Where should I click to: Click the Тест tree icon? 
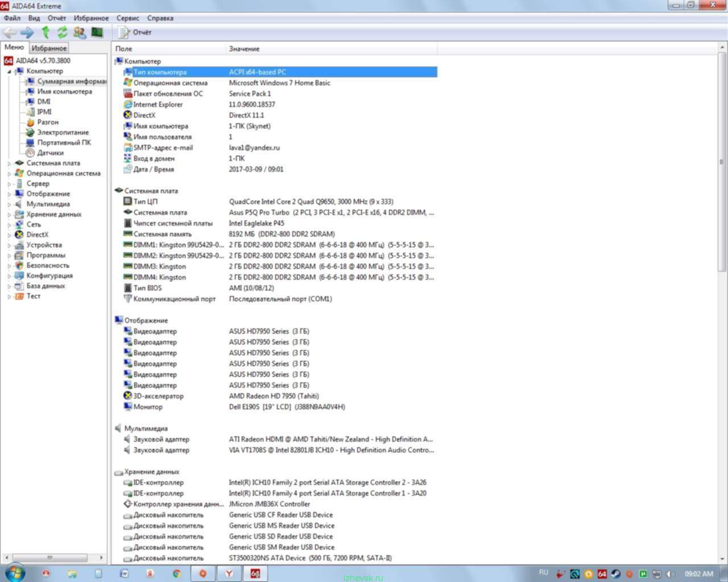pyautogui.click(x=19, y=296)
